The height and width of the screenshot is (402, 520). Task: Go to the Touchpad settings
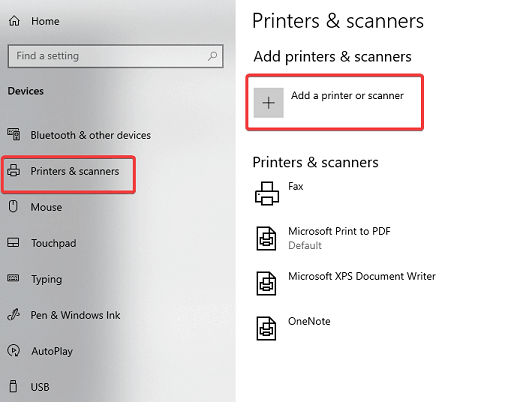point(54,243)
